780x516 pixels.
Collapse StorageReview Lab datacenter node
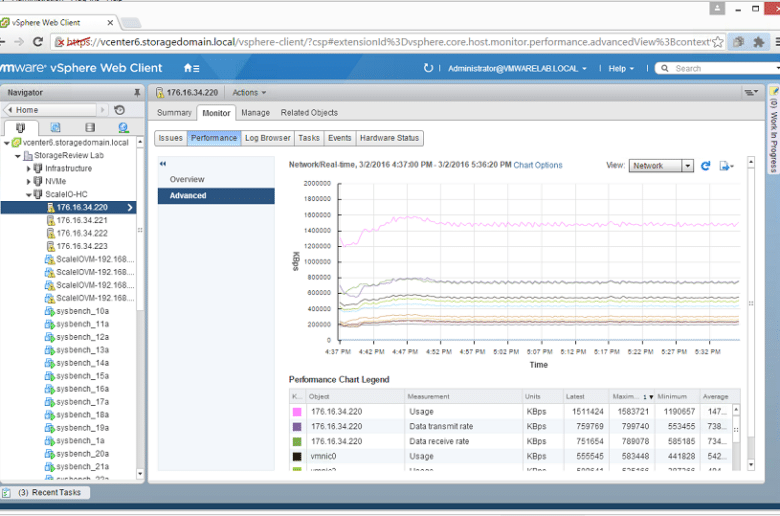click(x=18, y=156)
